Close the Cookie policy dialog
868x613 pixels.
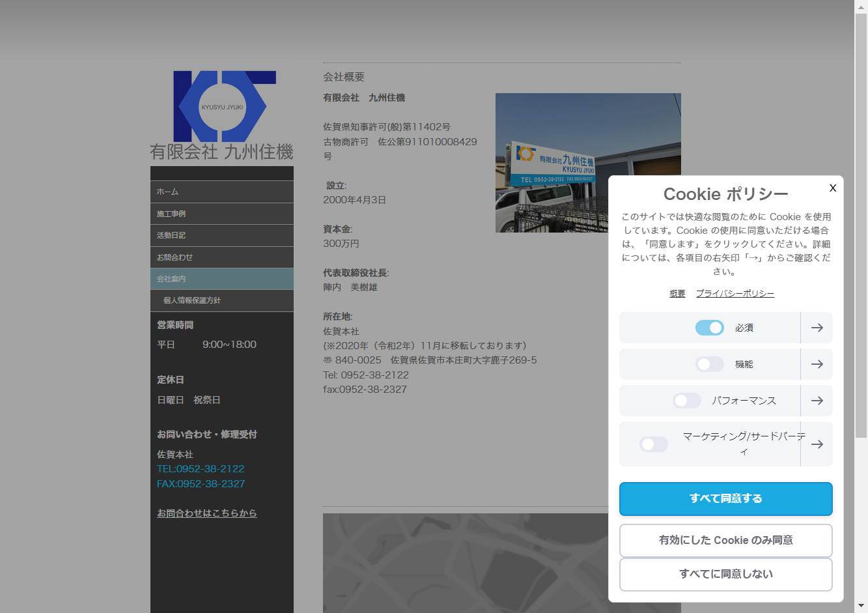[x=832, y=188]
